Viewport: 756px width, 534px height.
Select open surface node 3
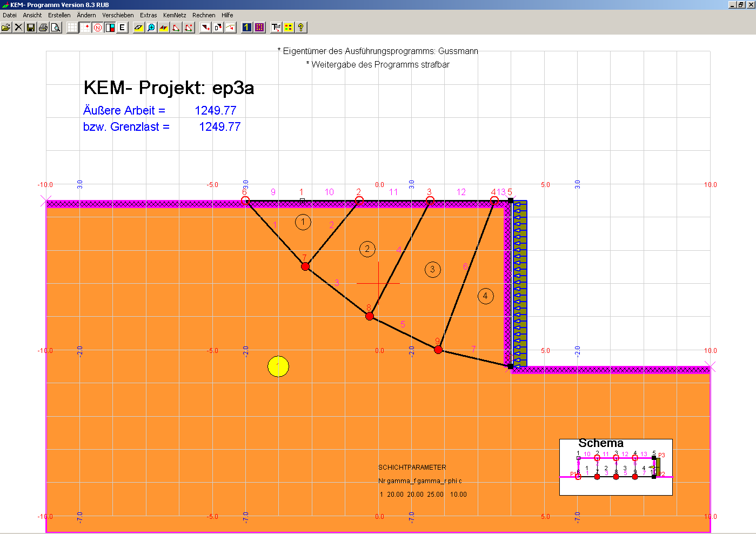[x=430, y=201]
